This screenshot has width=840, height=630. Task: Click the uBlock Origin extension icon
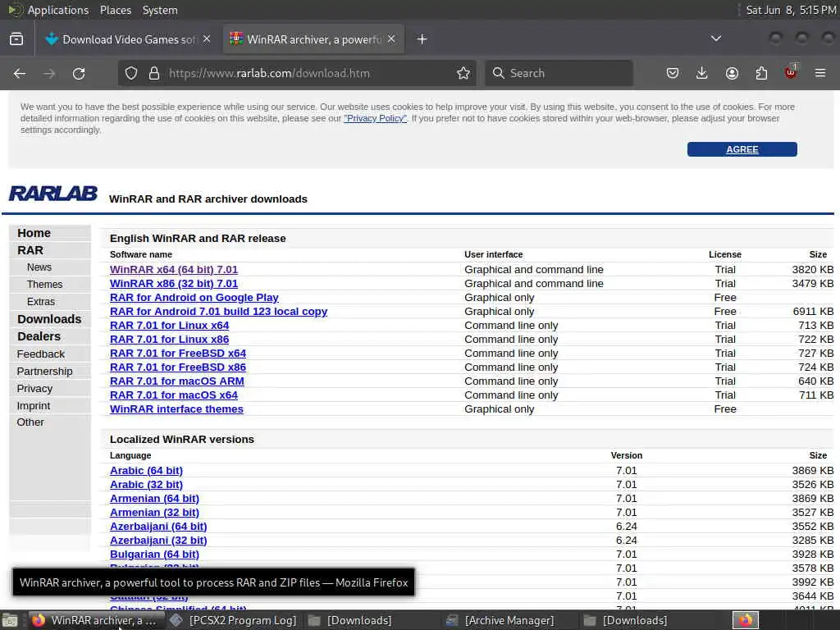tap(791, 72)
